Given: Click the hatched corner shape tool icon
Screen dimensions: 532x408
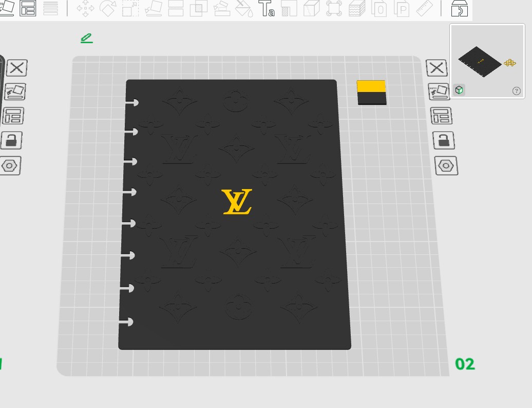Looking at the screenshot, I should click(289, 8).
